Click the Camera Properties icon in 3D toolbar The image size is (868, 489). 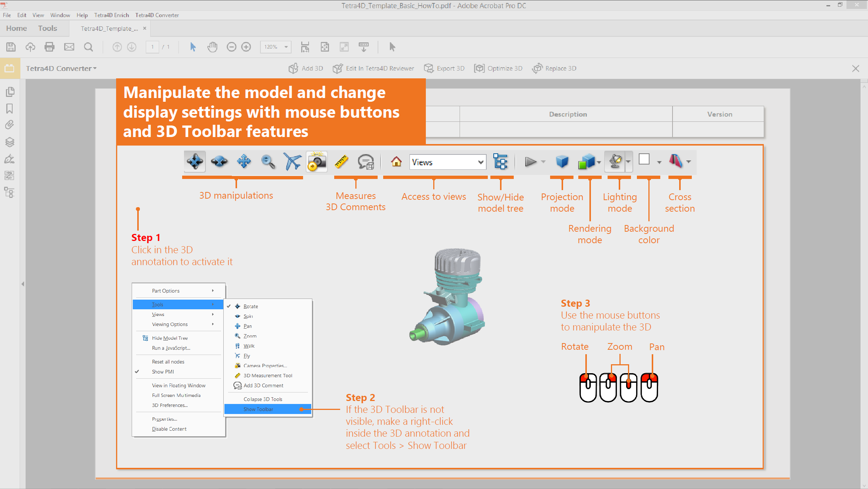(317, 162)
